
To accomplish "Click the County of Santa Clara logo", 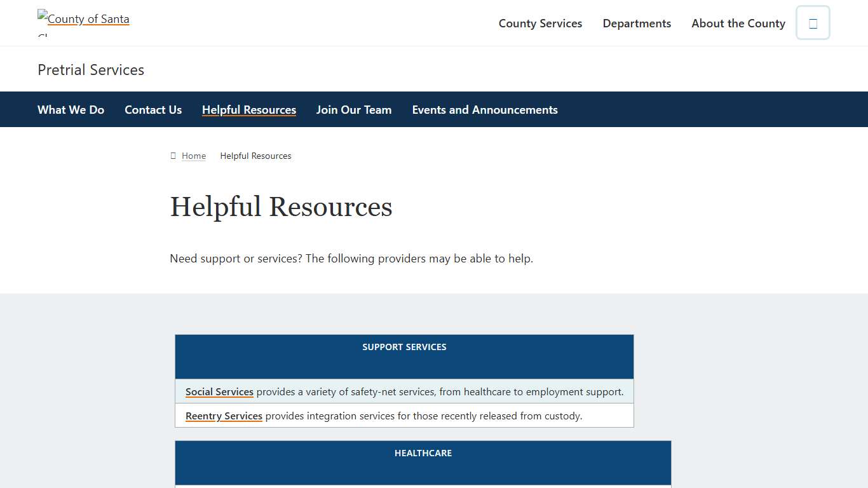I will coord(83,19).
